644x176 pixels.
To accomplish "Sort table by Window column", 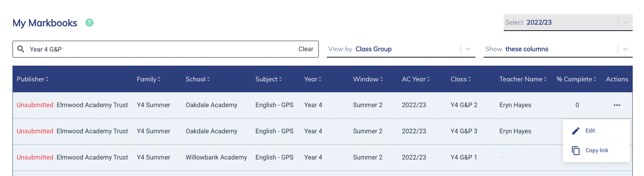I will 368,79.
